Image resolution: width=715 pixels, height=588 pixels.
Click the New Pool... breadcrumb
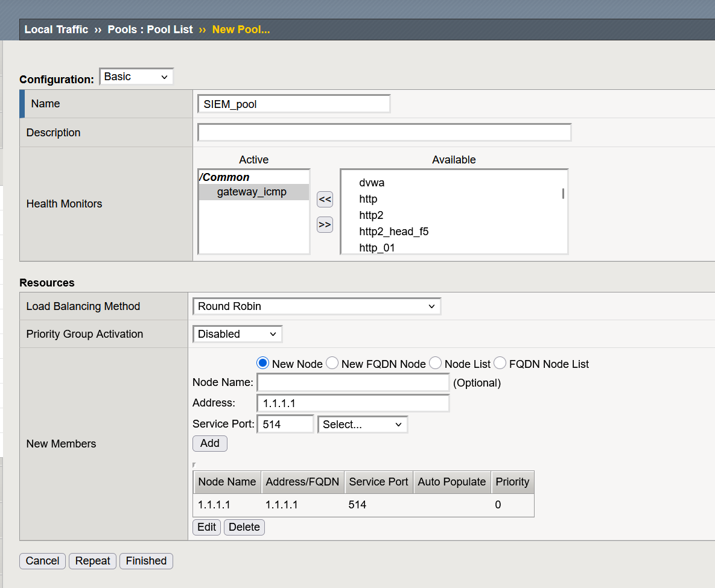click(241, 30)
